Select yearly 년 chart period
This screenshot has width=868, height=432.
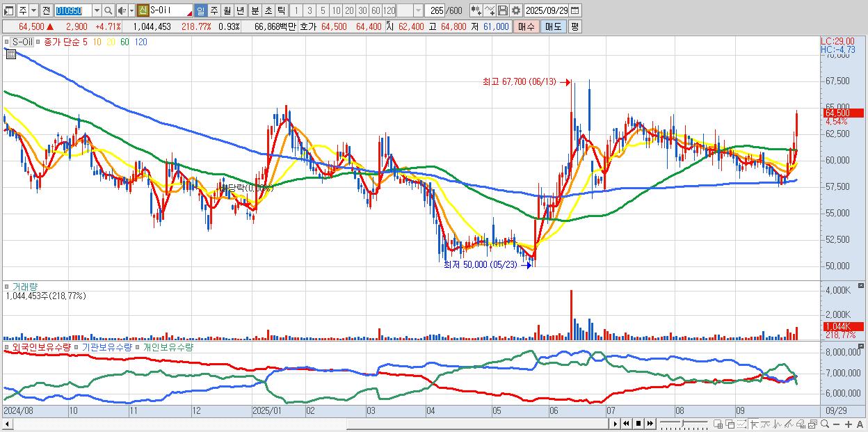240,10
